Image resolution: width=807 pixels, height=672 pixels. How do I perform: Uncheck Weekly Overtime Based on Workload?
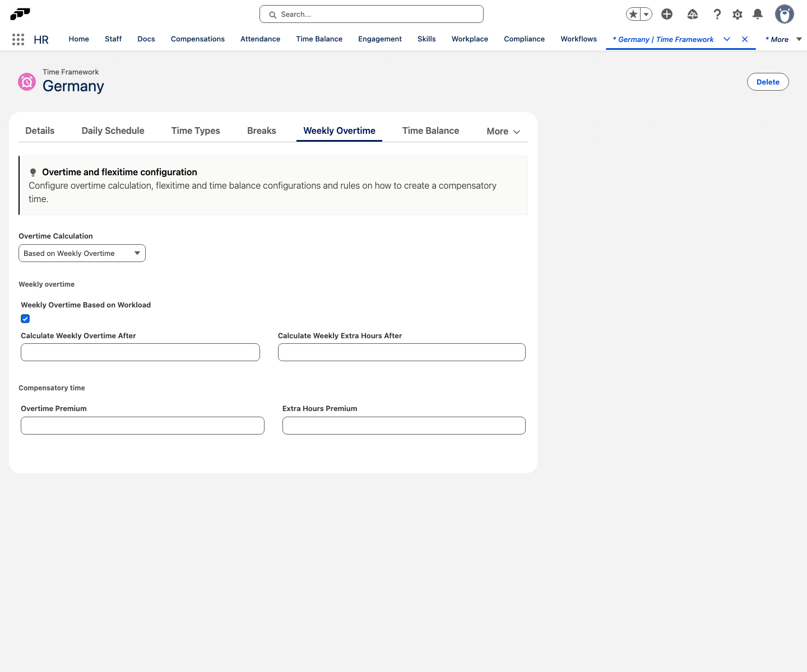pos(25,319)
